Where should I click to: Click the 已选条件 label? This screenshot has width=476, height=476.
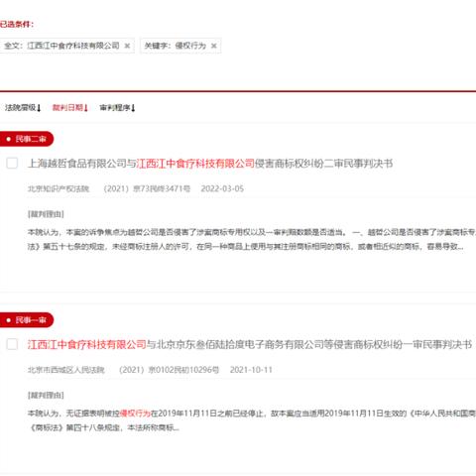click(17, 24)
